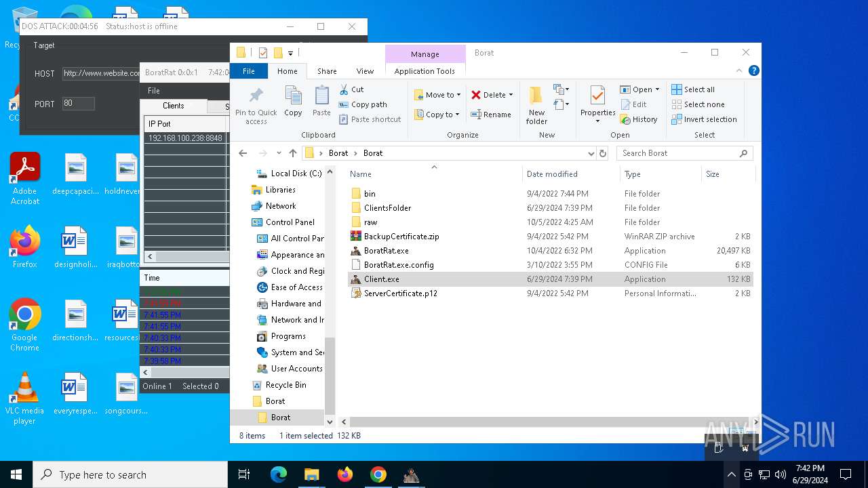The image size is (868, 488).
Task: Open the Application Tools tab
Action: click(x=425, y=71)
